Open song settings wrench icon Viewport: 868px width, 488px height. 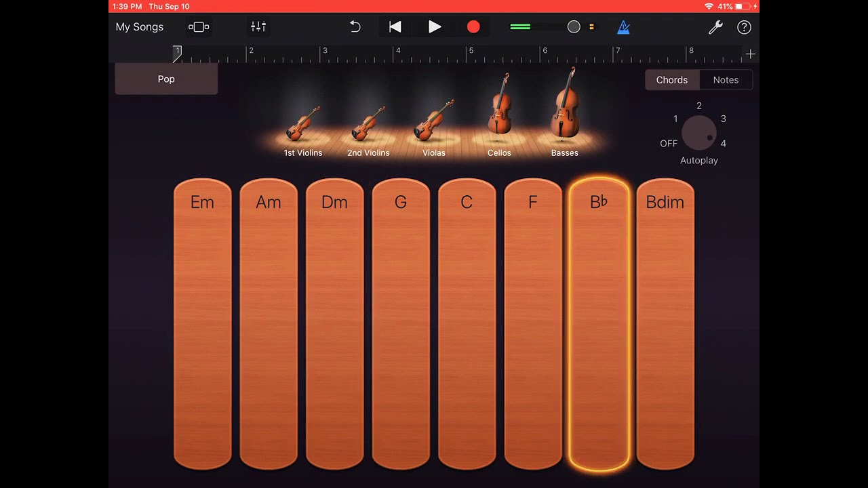[715, 27]
